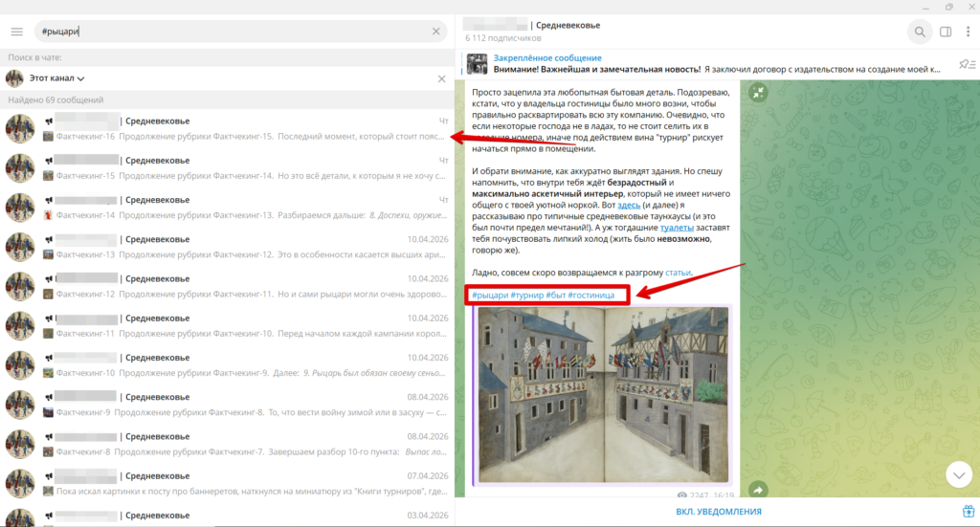Image resolution: width=980 pixels, height=527 pixels.
Task: Remove the "Этот канал" search filter
Action: [x=441, y=78]
